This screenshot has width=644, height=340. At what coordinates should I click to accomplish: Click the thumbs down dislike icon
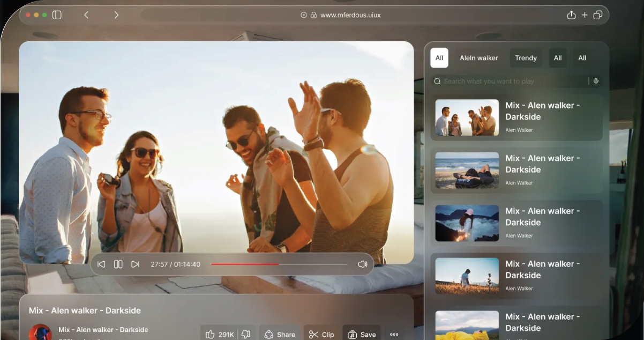click(x=246, y=334)
